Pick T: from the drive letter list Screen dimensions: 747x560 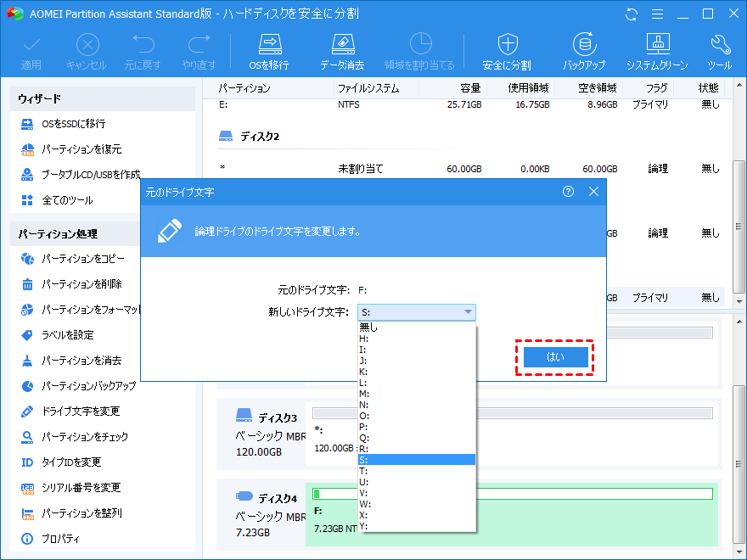click(x=417, y=471)
